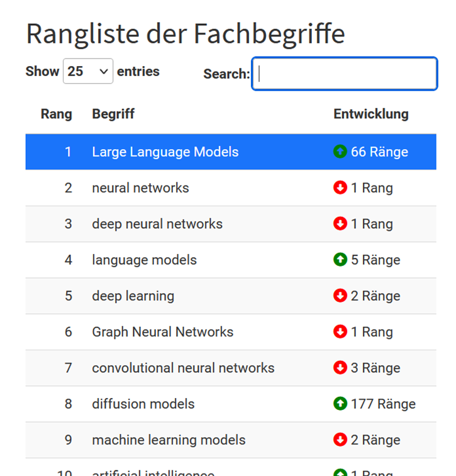Focus the Search input field

click(x=344, y=74)
